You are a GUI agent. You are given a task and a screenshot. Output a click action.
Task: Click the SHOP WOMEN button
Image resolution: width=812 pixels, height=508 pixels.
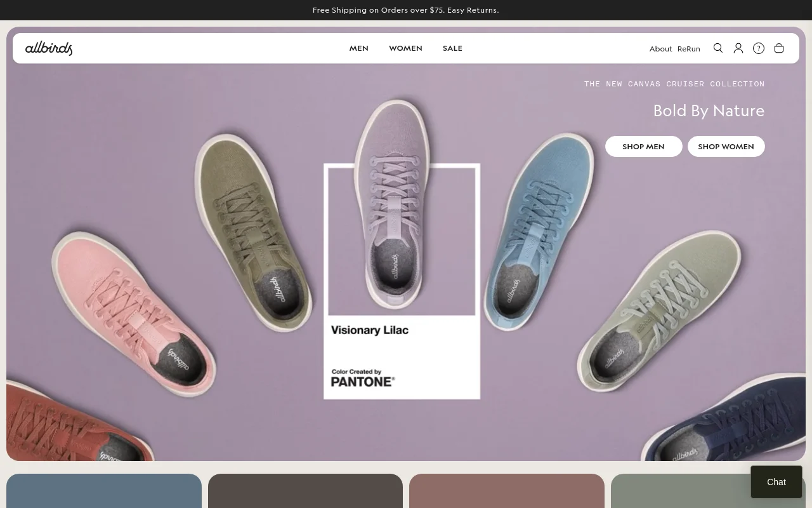726,146
